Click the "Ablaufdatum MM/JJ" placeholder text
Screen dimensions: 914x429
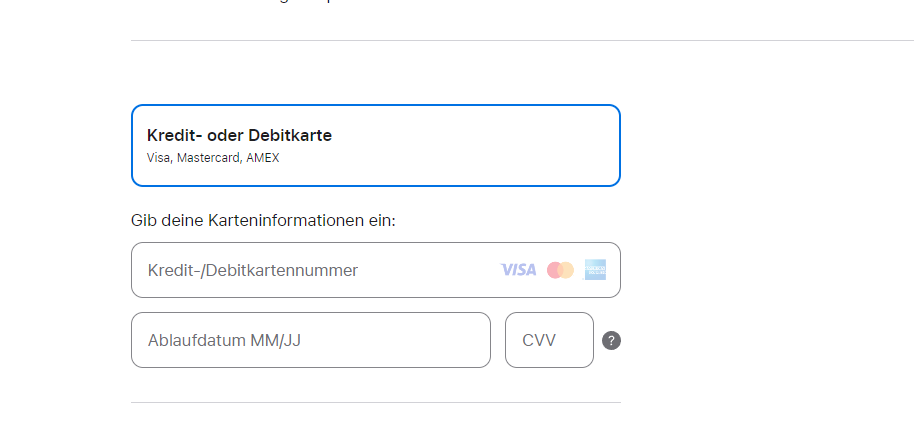pyautogui.click(x=224, y=340)
